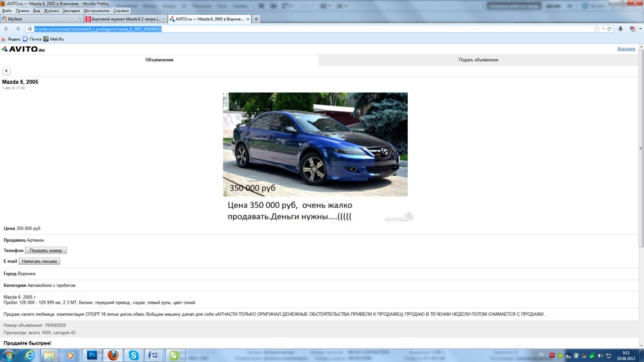Open a new tab with the plus button
The image size is (644, 362).
coord(256,19)
